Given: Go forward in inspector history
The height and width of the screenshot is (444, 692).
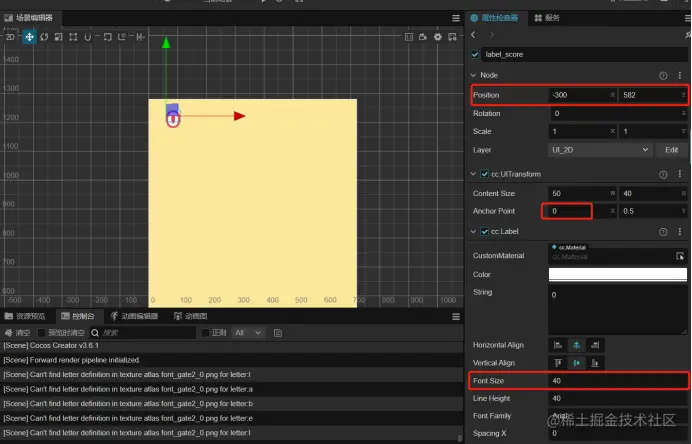Looking at the screenshot, I should point(492,35).
